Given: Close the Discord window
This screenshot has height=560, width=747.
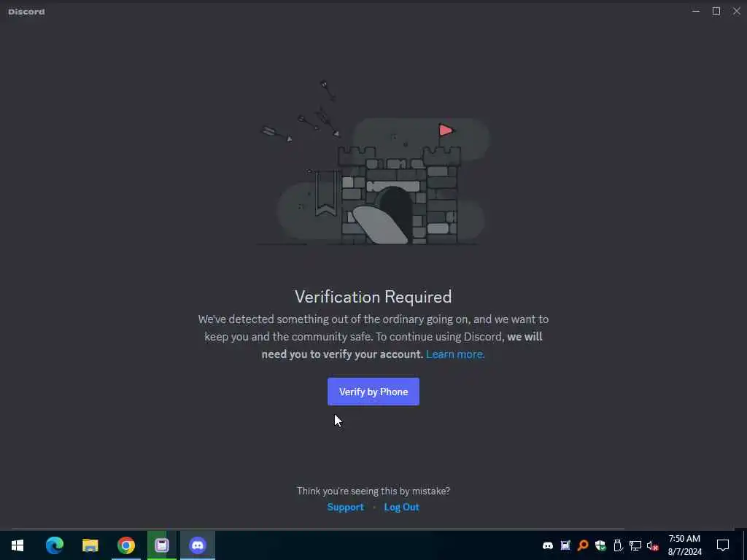Looking at the screenshot, I should 737,11.
